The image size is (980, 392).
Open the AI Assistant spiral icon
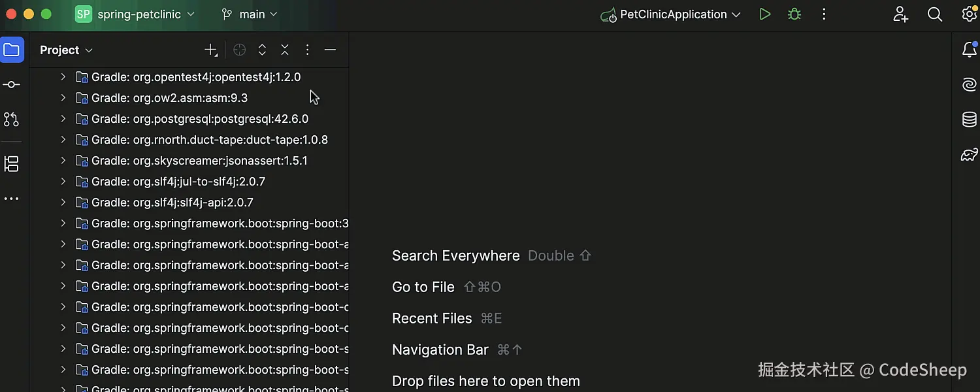(x=970, y=85)
